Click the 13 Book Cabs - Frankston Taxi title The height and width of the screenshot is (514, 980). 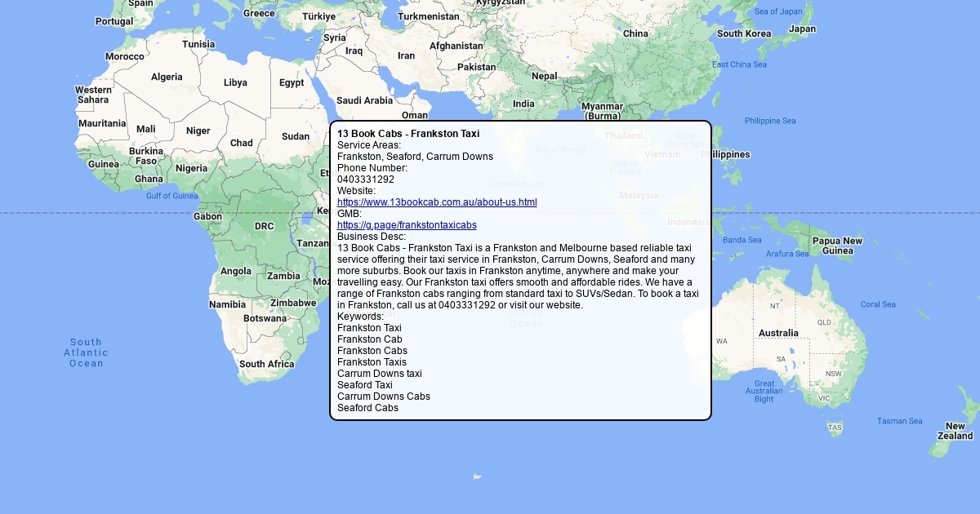coord(408,134)
